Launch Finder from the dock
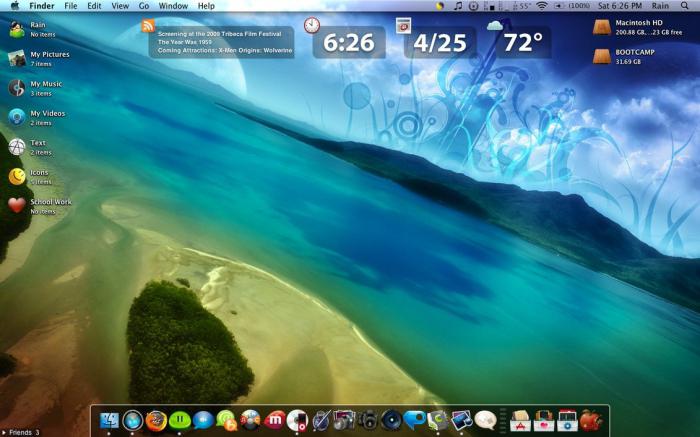The width and height of the screenshot is (700, 437). tap(110, 421)
